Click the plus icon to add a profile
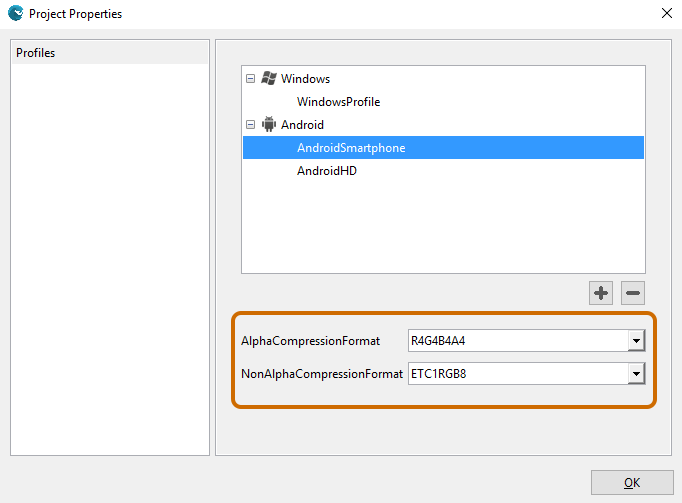This screenshot has height=503, width=682. [601, 293]
